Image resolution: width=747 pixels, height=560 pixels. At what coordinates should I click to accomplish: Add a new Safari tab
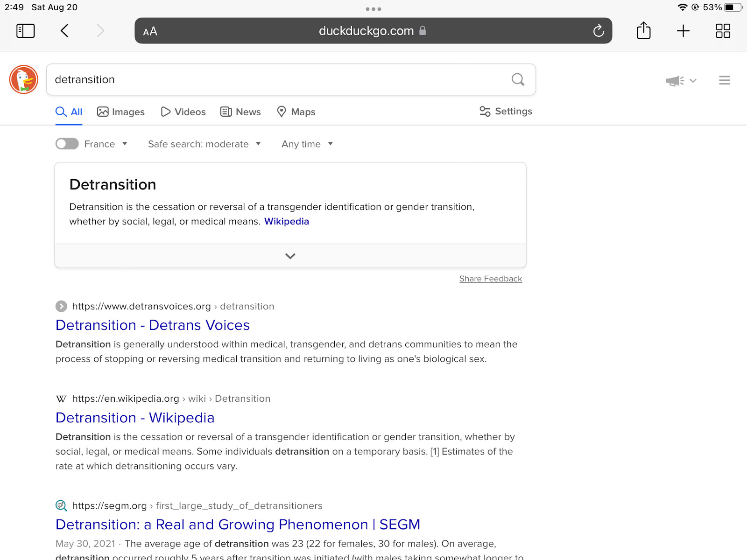coord(683,31)
